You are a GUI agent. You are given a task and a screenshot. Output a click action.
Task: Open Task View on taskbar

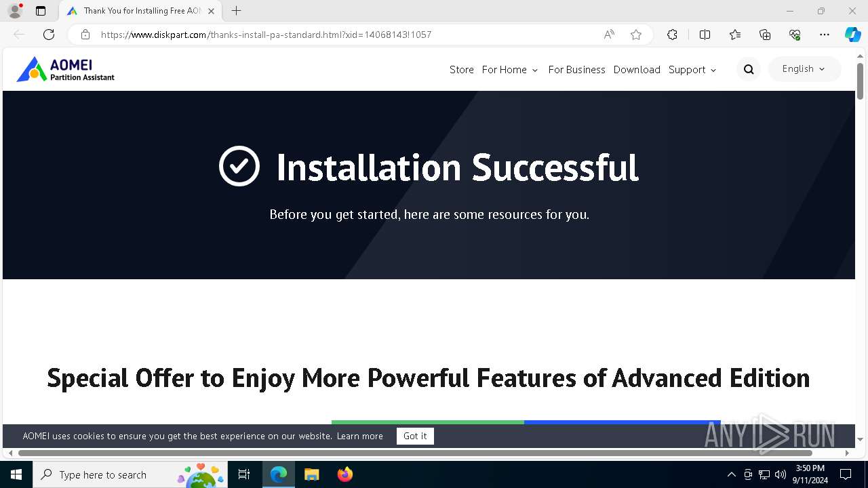tap(245, 474)
